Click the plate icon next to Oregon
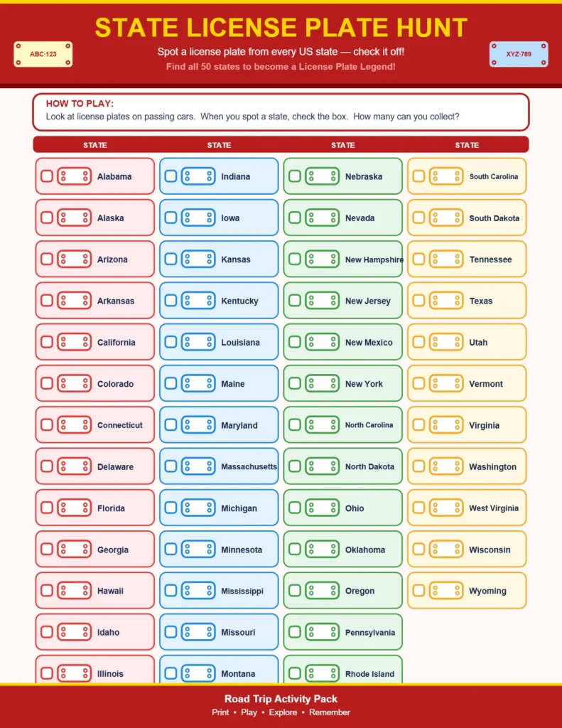Image resolution: width=562 pixels, height=728 pixels. [x=323, y=591]
